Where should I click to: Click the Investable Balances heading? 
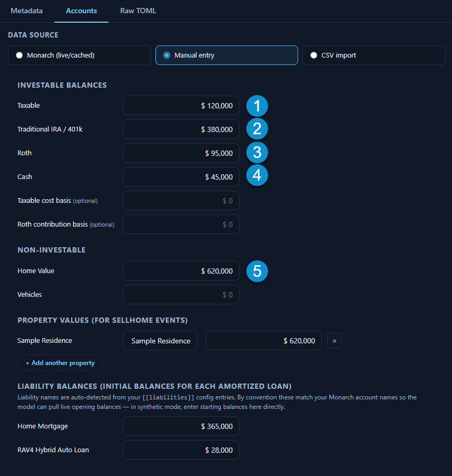[x=62, y=85]
